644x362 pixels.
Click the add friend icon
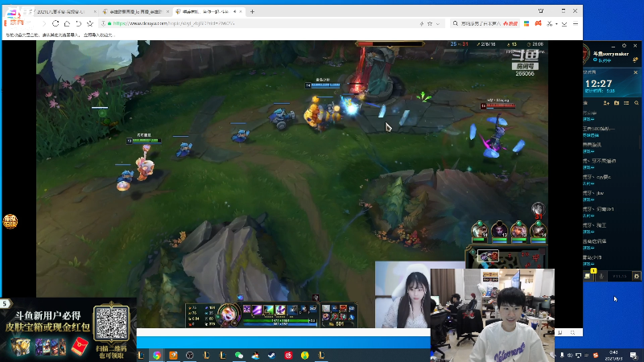(x=606, y=103)
